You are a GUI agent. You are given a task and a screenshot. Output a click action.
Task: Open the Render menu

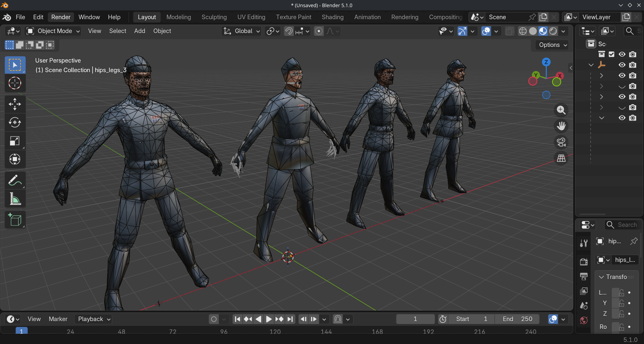coord(61,17)
